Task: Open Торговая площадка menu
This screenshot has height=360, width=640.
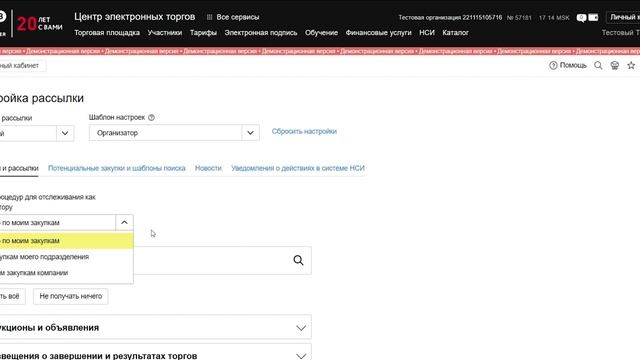Action: (x=107, y=33)
